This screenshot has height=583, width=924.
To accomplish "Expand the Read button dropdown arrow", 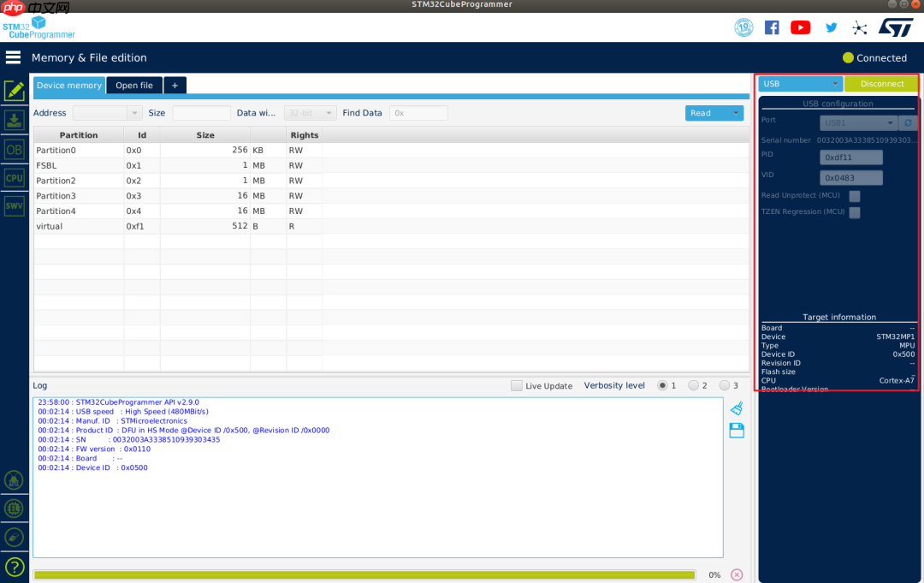I will coord(736,113).
